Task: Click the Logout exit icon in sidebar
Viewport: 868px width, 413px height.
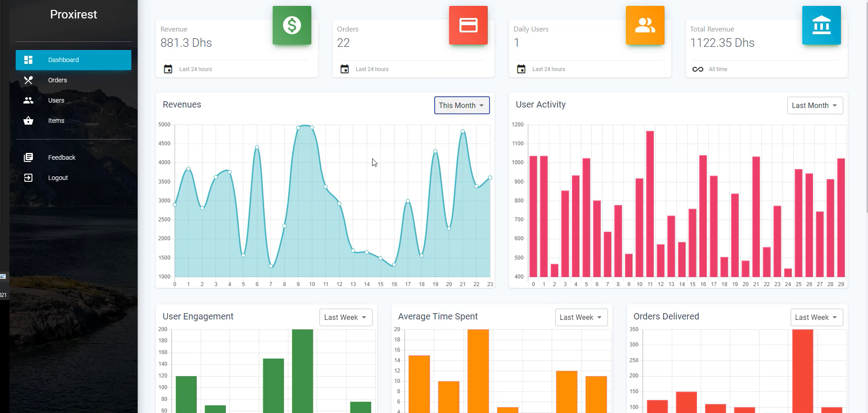Action: tap(28, 177)
